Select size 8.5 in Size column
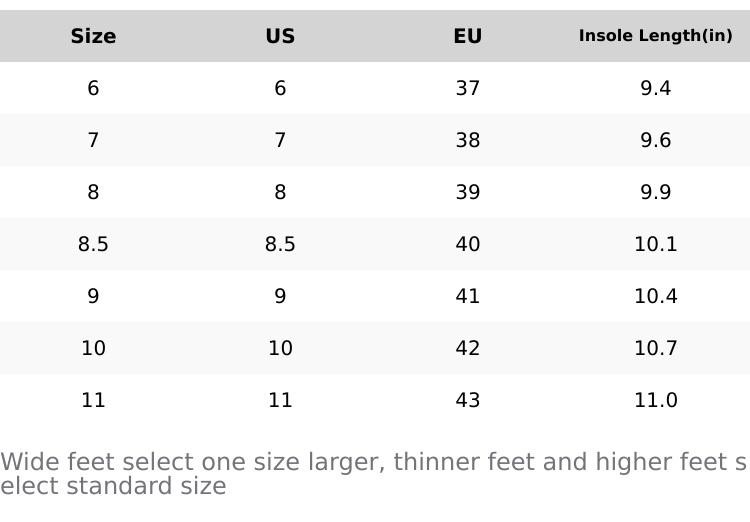This screenshot has height=522, width=750. [93, 244]
